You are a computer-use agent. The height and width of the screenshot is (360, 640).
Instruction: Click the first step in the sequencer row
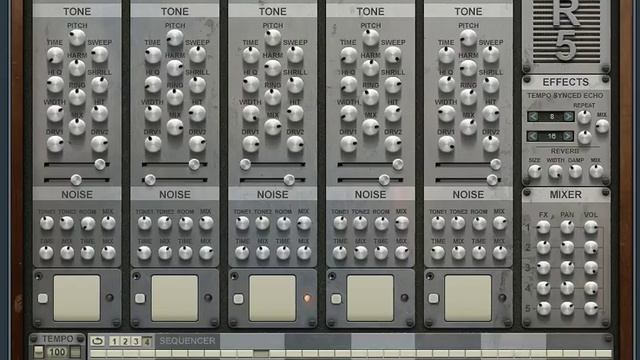click(x=98, y=353)
